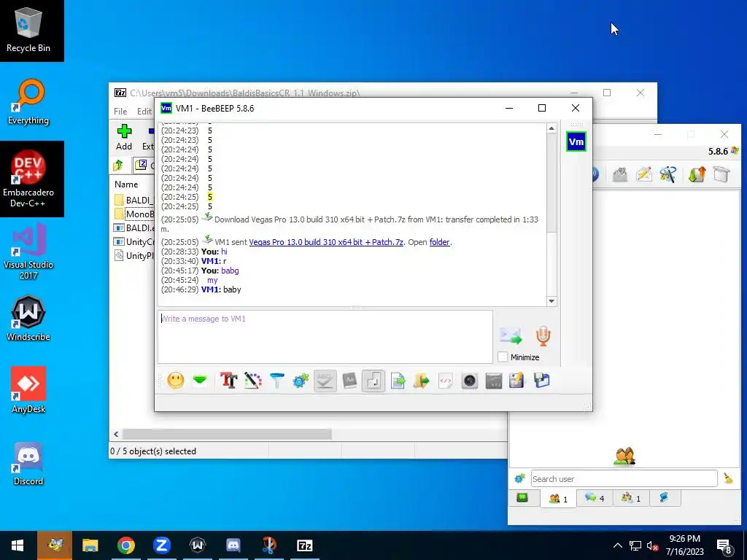
Task: Enable the Minimize checkbox
Action: click(503, 357)
